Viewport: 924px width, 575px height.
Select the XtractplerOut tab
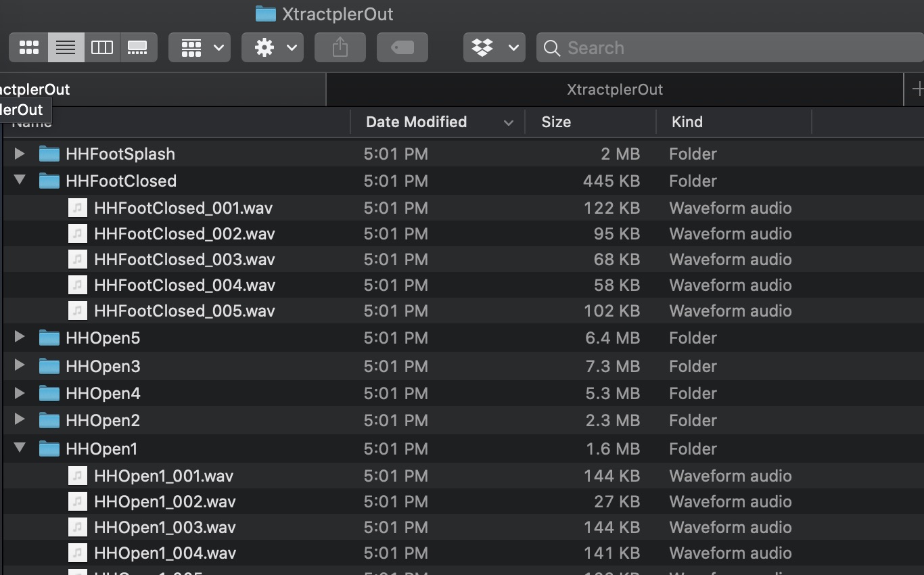tap(614, 89)
